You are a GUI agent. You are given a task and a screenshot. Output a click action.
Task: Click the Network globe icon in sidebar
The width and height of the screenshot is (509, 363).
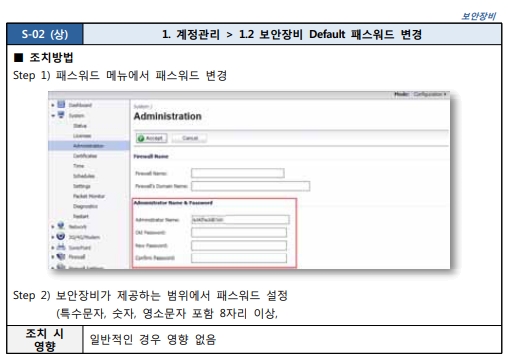click(x=61, y=226)
